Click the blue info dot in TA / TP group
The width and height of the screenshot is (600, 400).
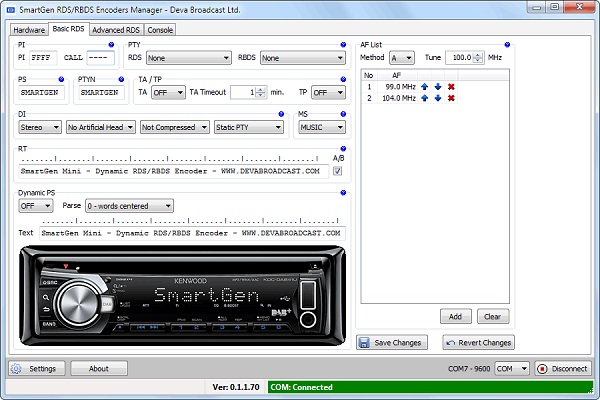point(343,79)
